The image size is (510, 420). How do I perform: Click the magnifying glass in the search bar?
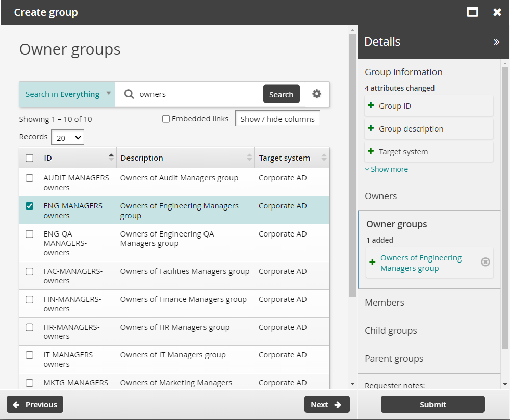click(129, 94)
